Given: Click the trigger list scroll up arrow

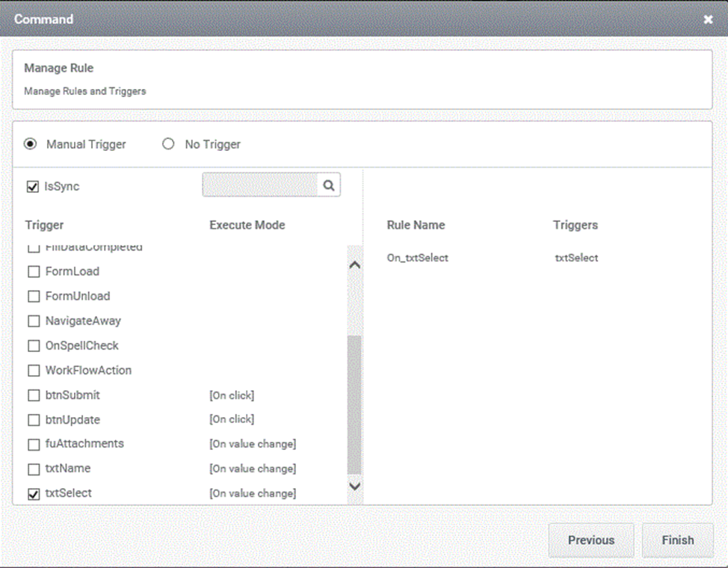Looking at the screenshot, I should point(355,265).
